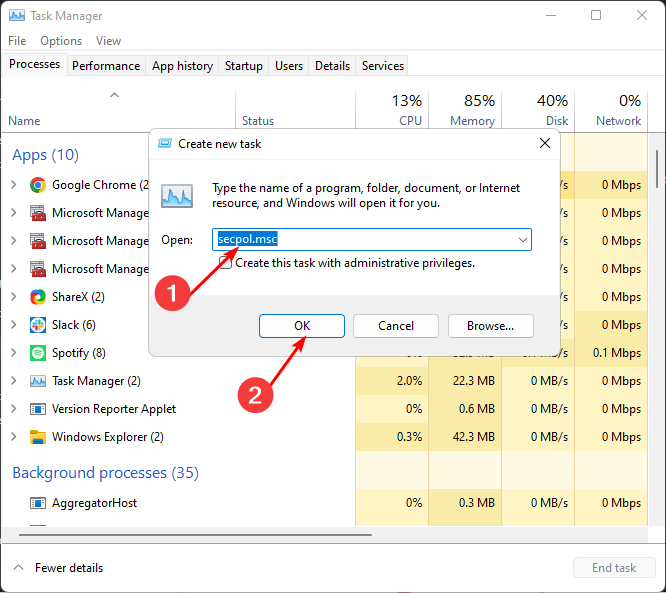
Task: Click the 42.3 MB memory cell
Action: (x=465, y=437)
